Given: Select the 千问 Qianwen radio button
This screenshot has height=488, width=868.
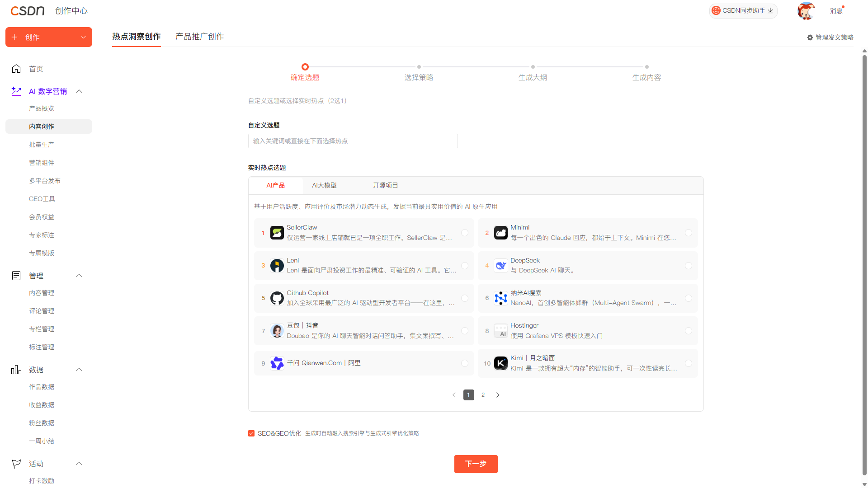Looking at the screenshot, I should tap(465, 363).
